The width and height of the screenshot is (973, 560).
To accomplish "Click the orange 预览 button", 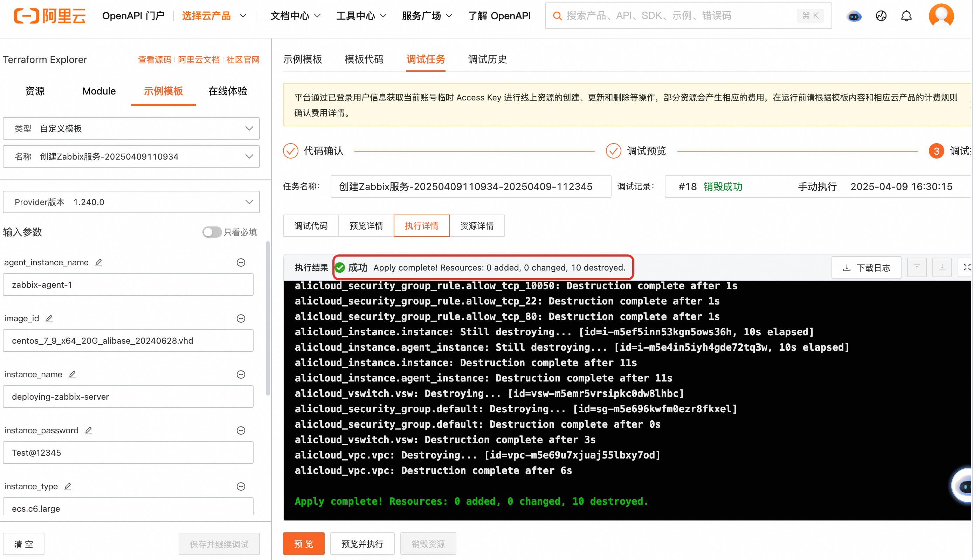I will click(304, 544).
